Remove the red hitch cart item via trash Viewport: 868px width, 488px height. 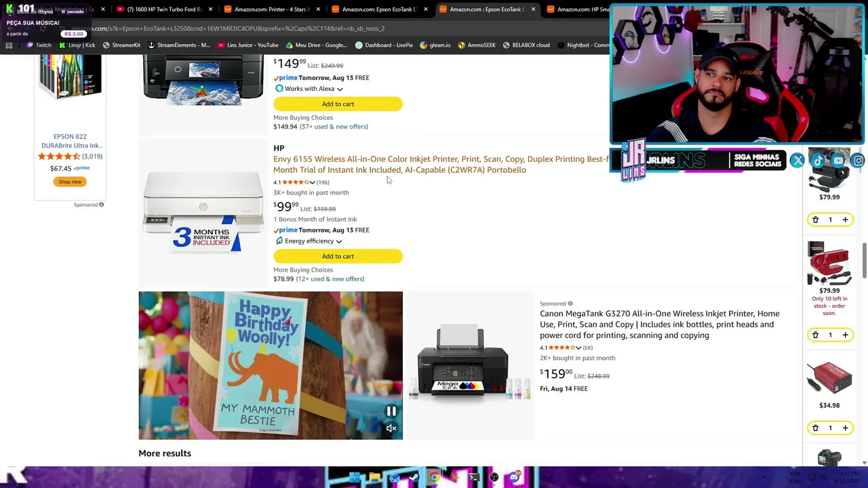[815, 335]
